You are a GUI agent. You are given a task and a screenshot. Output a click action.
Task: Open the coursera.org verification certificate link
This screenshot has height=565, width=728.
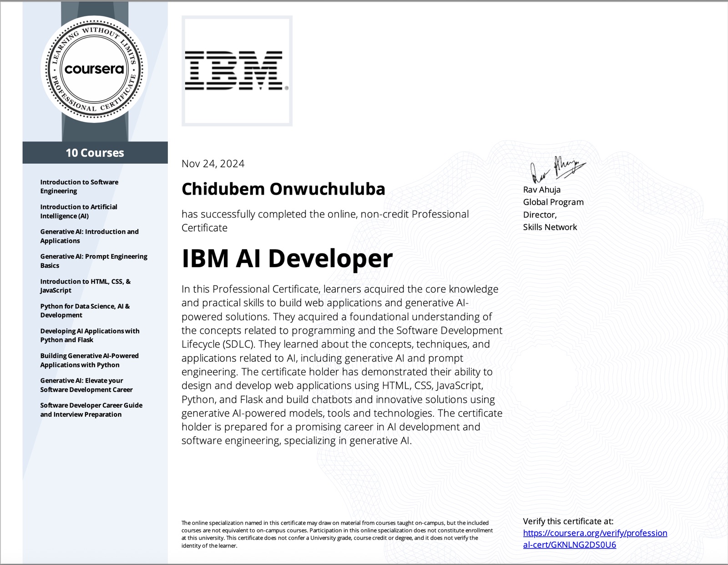tap(595, 539)
